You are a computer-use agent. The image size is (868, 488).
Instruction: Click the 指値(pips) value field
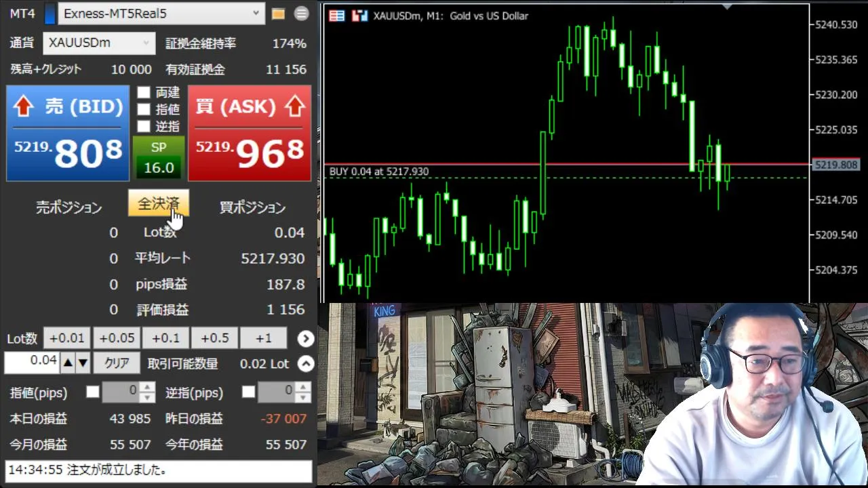[x=120, y=392]
